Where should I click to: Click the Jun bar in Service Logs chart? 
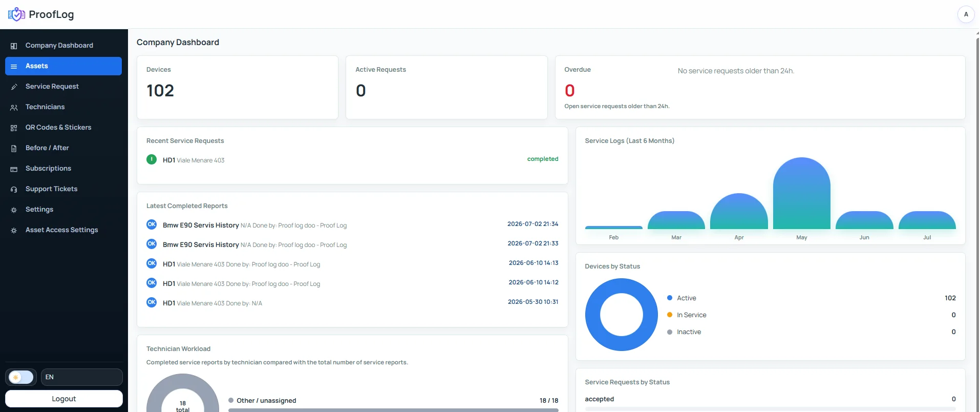(864, 220)
